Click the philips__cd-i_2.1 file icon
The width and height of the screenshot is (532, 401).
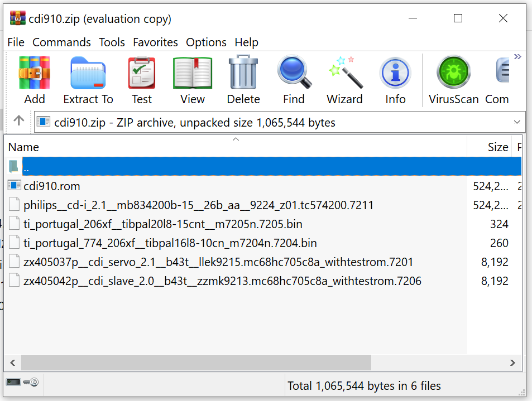[15, 204]
